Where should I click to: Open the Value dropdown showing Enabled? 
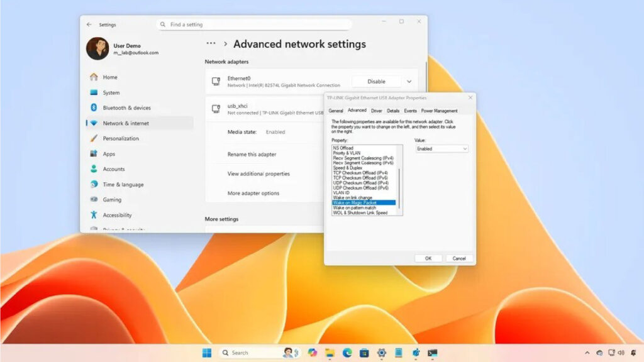[x=442, y=149]
